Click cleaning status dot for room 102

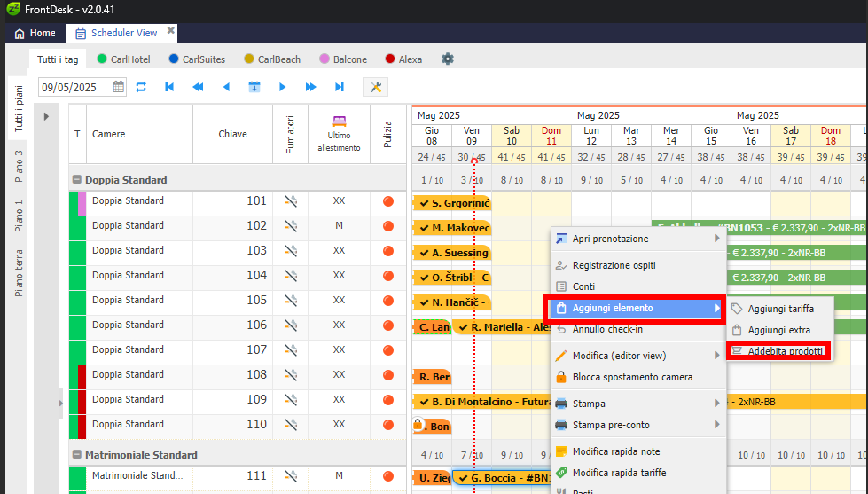[388, 226]
